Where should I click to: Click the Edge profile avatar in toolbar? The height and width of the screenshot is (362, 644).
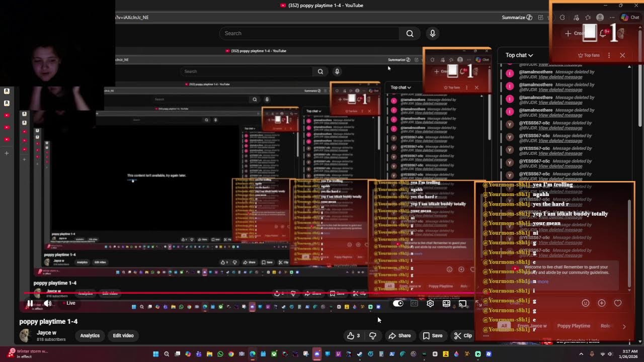600,18
